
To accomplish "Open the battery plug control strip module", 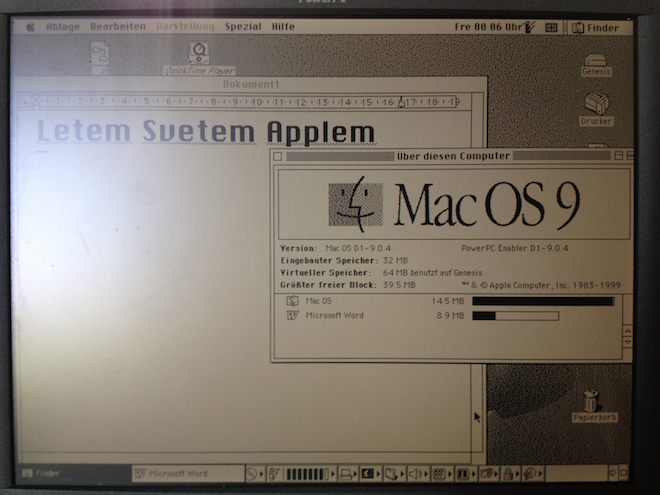I will tap(274, 474).
